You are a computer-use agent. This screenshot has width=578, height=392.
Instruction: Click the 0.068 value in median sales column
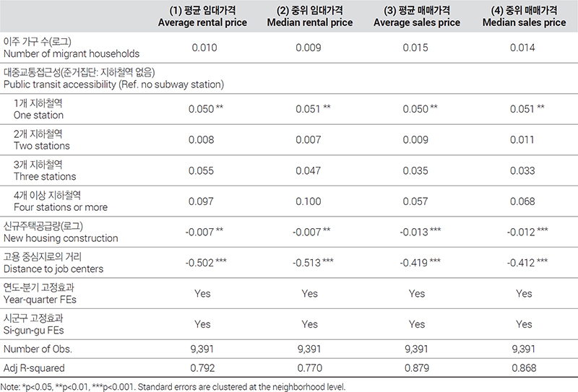click(x=522, y=201)
